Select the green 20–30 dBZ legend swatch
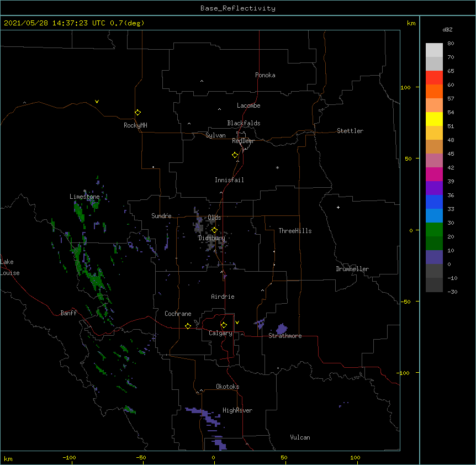Viewport: 476px width, 465px height. (434, 230)
